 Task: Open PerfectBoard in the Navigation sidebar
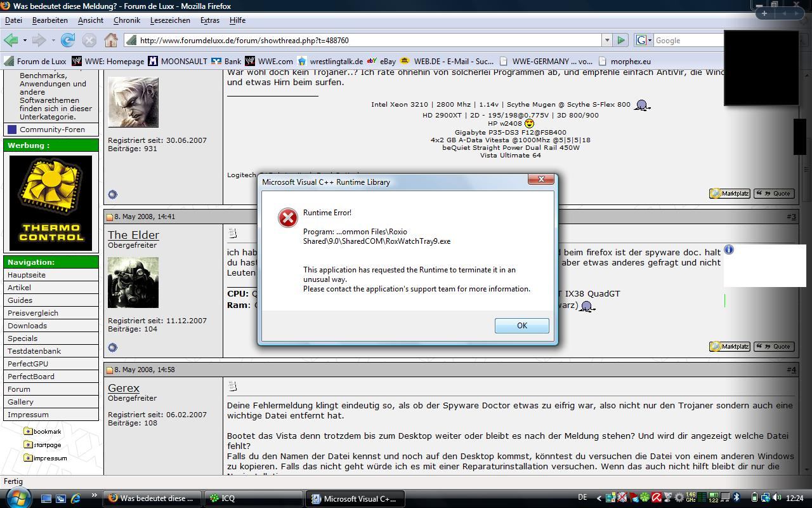click(x=31, y=377)
